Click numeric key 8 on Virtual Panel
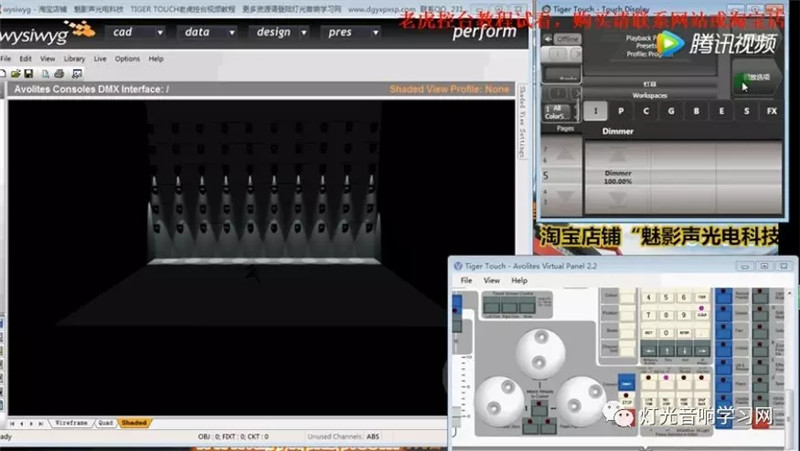This screenshot has height=451, width=800. [666, 315]
